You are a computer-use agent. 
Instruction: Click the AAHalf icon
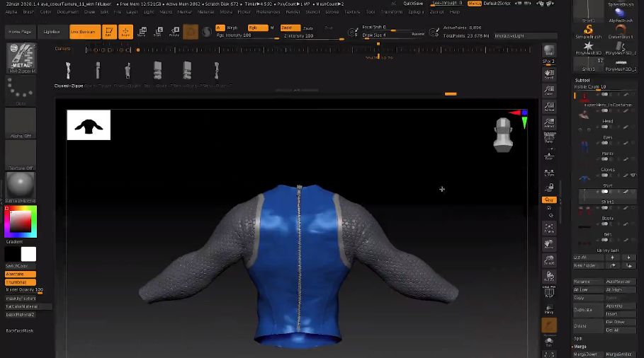coord(549,122)
